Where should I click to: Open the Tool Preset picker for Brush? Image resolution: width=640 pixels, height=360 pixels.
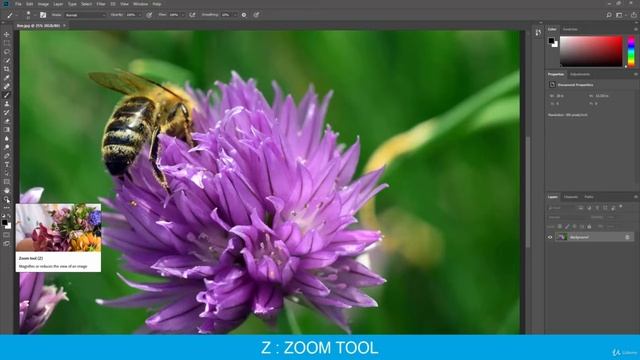point(11,15)
